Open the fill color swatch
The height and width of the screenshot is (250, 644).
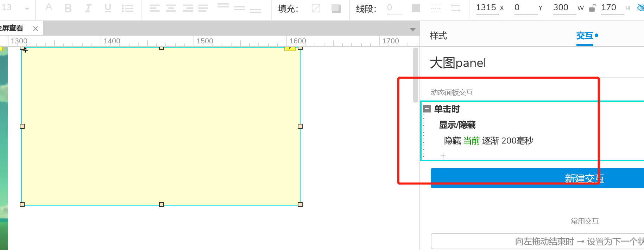tap(316, 8)
